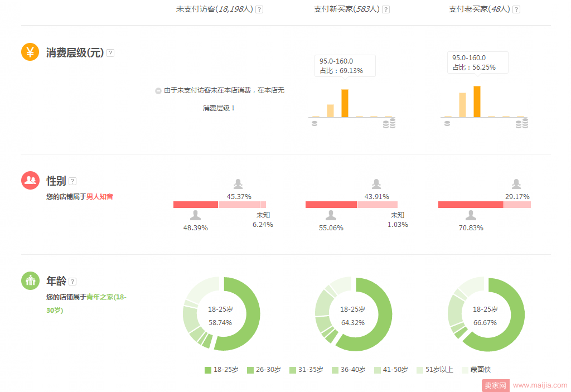571x392 pixels.
Task: Click the help icon next to 支付新买家
Action: (x=386, y=9)
